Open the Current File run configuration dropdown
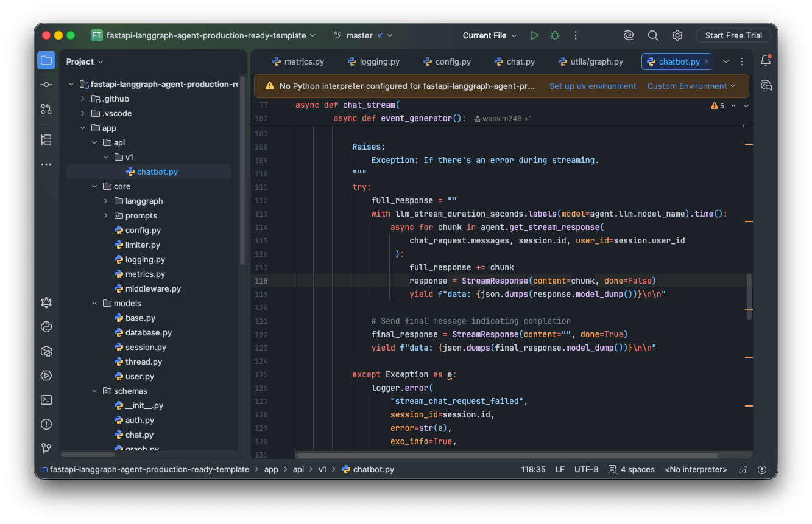The height and width of the screenshot is (524, 812). tap(489, 35)
